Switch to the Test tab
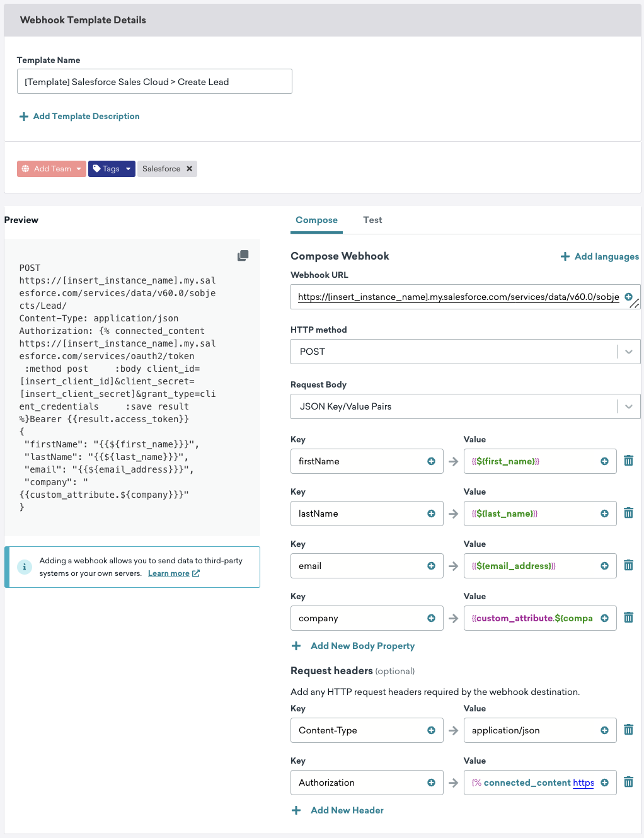644x838 pixels. click(372, 220)
